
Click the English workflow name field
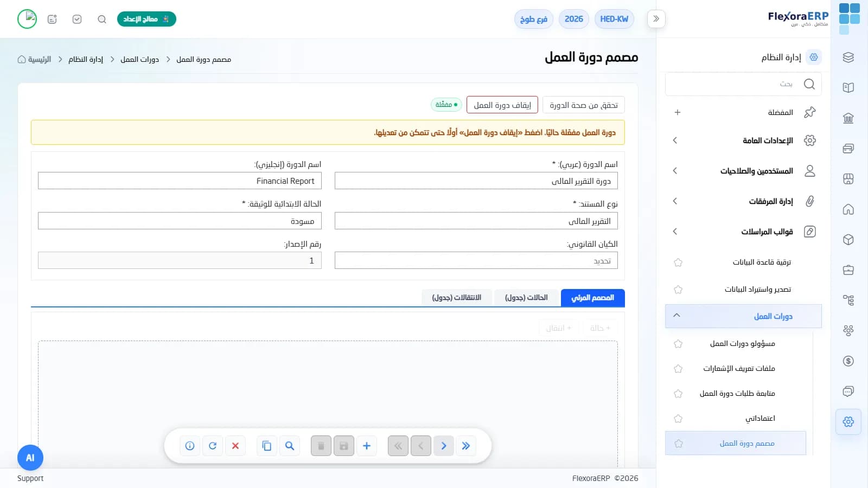(x=180, y=181)
